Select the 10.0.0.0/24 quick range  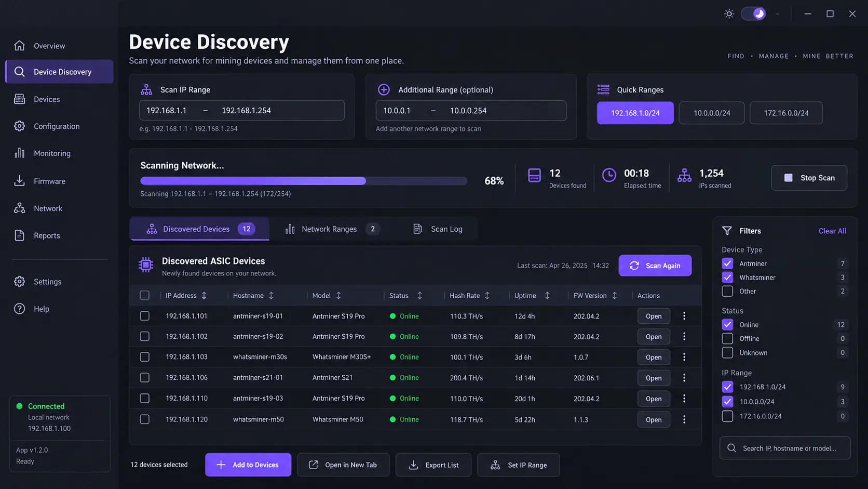click(712, 113)
